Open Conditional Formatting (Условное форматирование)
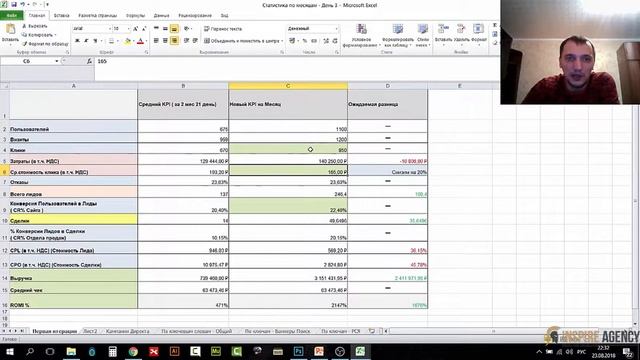This screenshot has height=360, width=640. pos(361,36)
